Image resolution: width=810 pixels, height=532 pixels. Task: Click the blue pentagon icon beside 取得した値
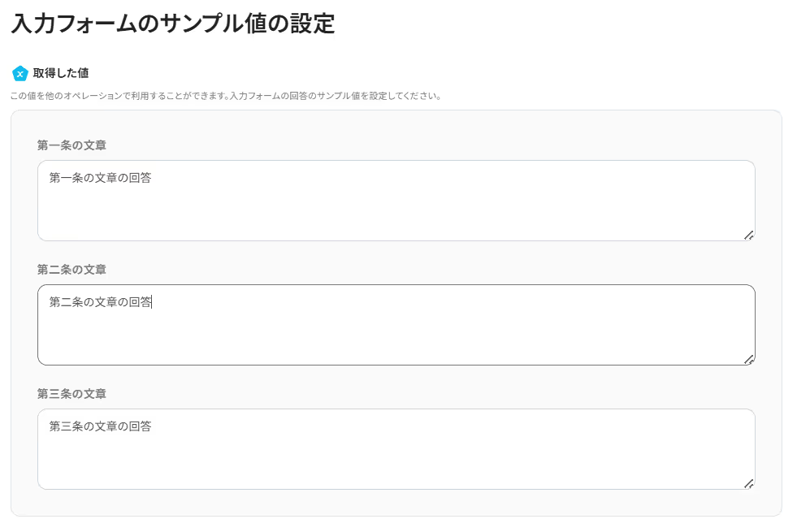pyautogui.click(x=20, y=74)
